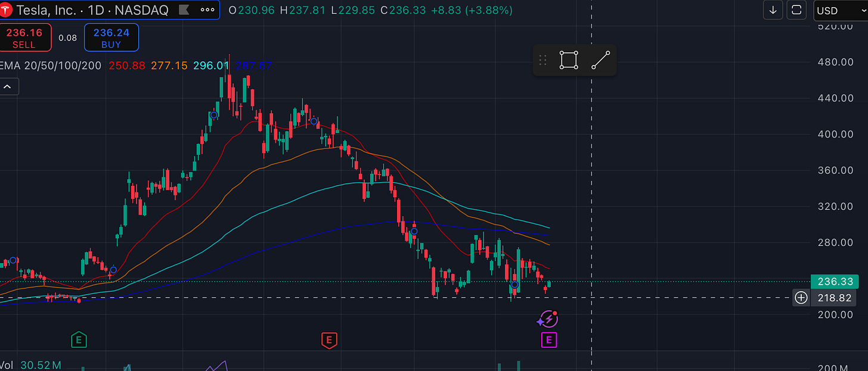Click the blue BUY 236.24 button
This screenshot has width=868, height=371.
[111, 38]
